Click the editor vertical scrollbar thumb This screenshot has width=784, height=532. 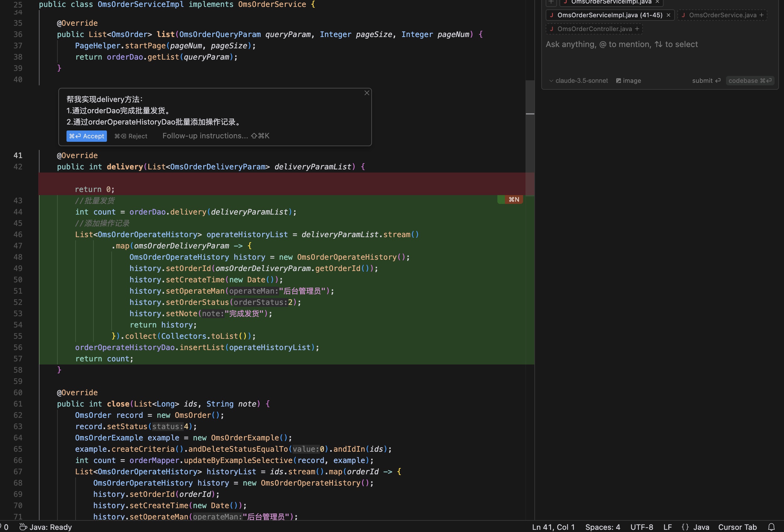[530, 135]
